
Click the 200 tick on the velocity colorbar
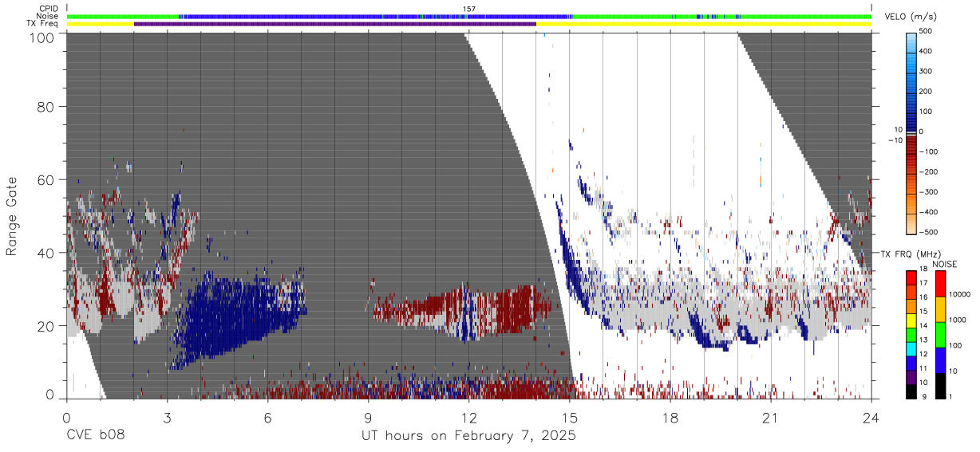[x=927, y=91]
